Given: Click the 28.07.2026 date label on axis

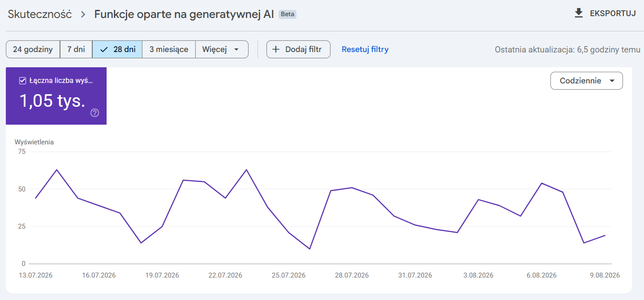Looking at the screenshot, I should 352,275.
